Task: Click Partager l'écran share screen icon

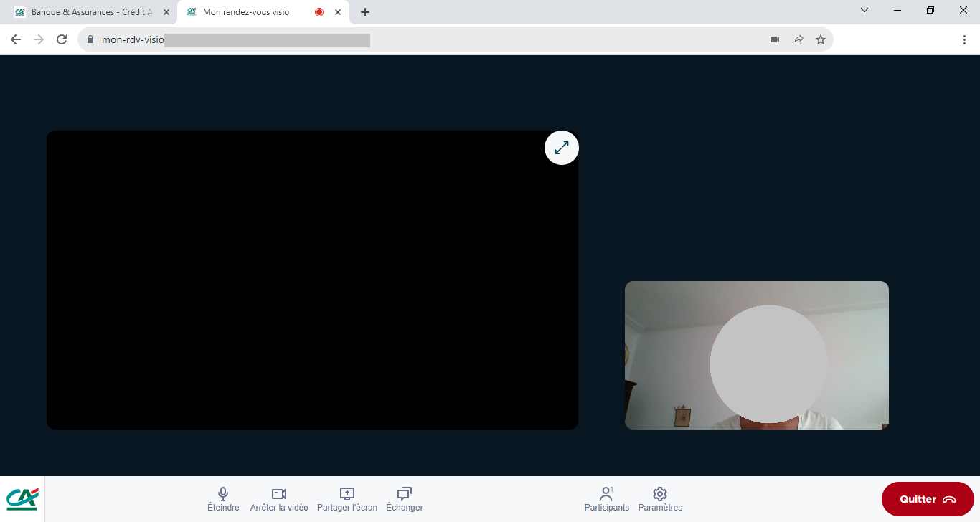Action: click(x=347, y=499)
